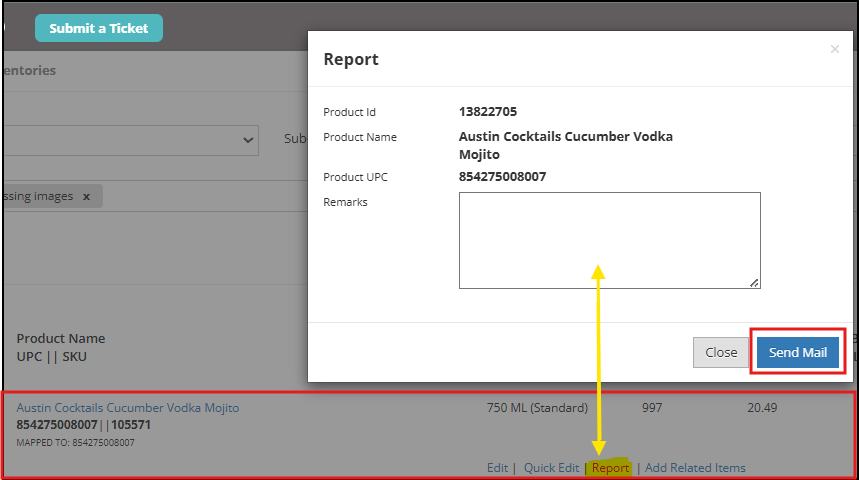Screen dimensions: 859x480
Task: Click product name text in Report dialog
Action: point(565,145)
